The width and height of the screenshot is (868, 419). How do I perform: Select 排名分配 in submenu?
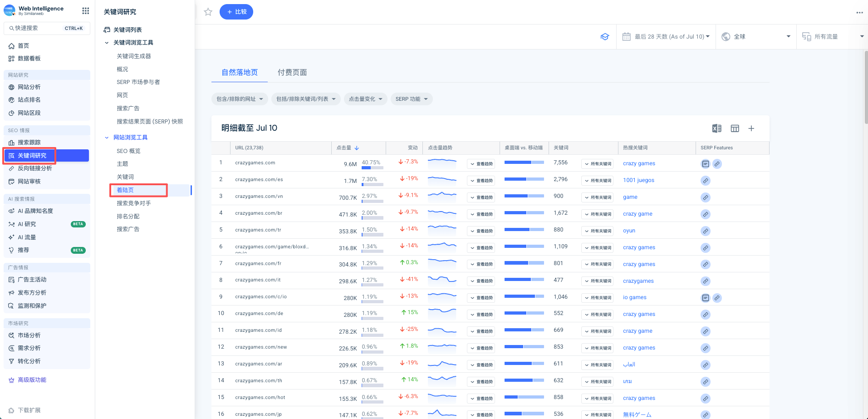[x=128, y=217]
